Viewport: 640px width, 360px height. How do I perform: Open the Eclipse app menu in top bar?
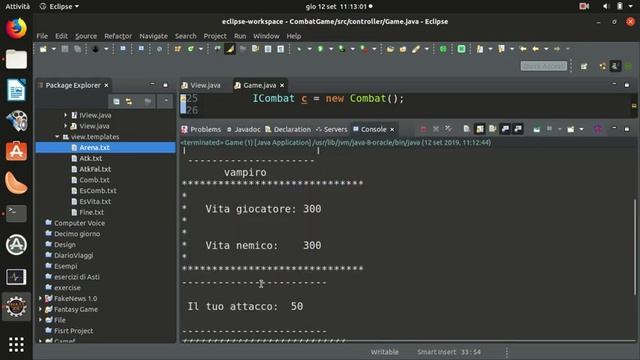59,7
